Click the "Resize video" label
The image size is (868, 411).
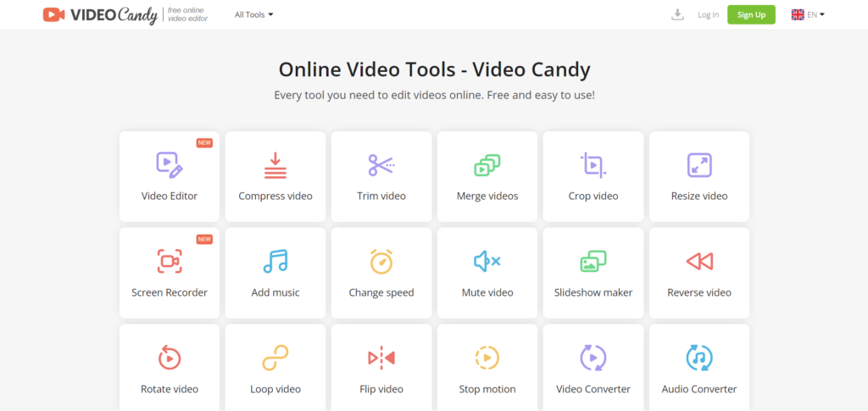point(699,196)
